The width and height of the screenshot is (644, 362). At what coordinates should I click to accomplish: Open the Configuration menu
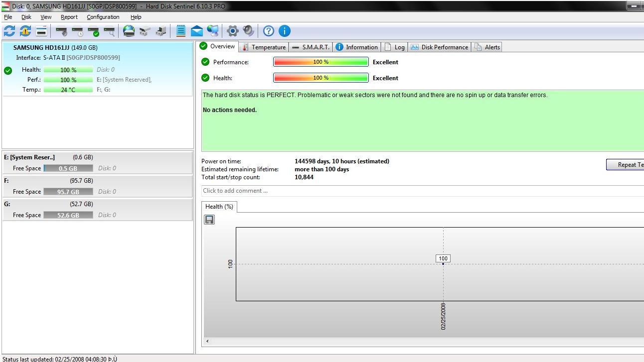(103, 17)
